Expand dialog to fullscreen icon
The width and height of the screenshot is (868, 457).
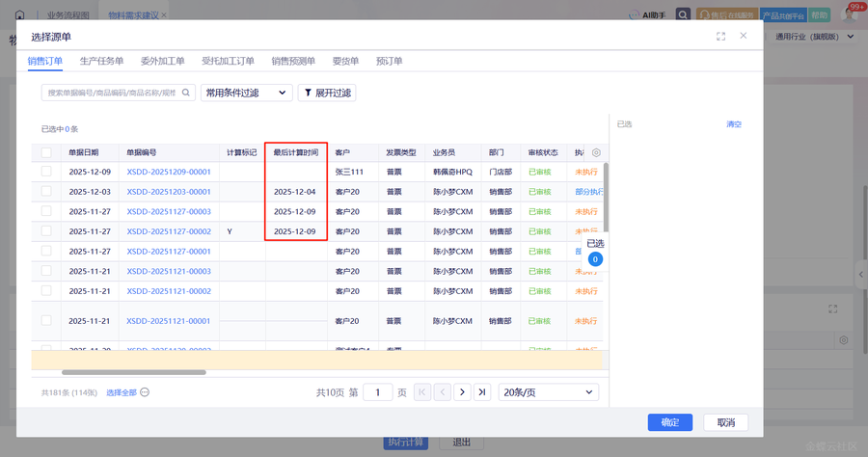coord(720,37)
